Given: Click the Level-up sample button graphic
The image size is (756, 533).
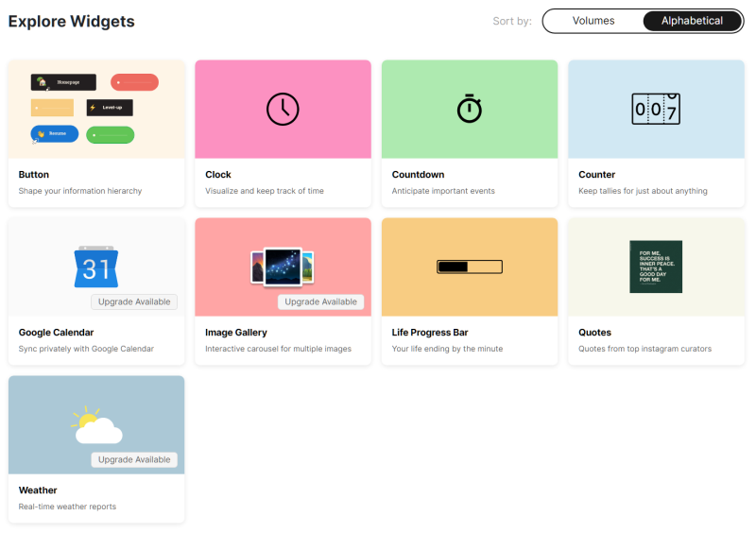Looking at the screenshot, I should click(x=110, y=108).
